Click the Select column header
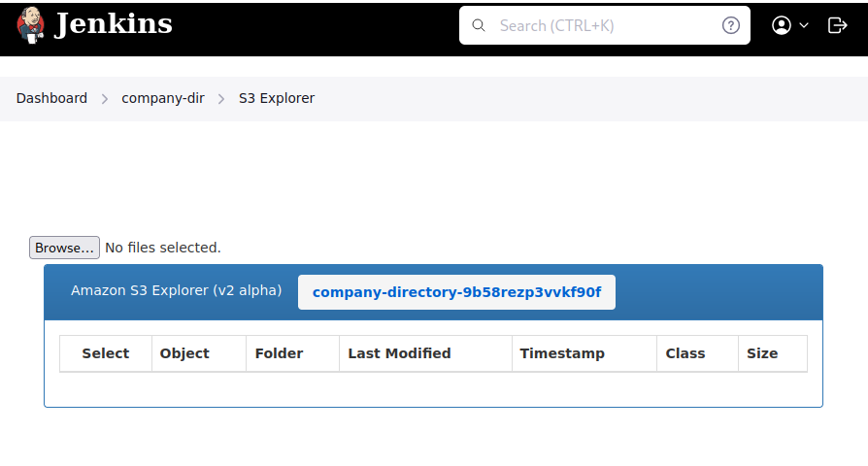Image resolution: width=868 pixels, height=466 pixels. [106, 353]
